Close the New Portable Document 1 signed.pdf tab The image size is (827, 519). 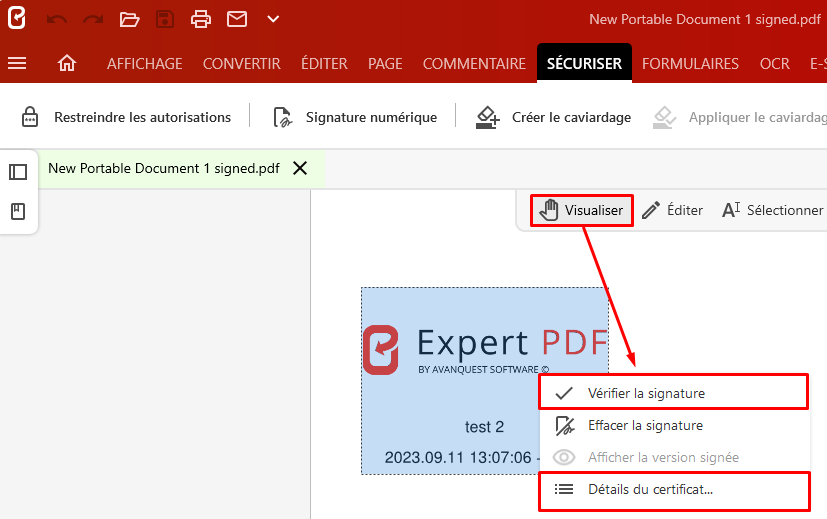pos(300,168)
